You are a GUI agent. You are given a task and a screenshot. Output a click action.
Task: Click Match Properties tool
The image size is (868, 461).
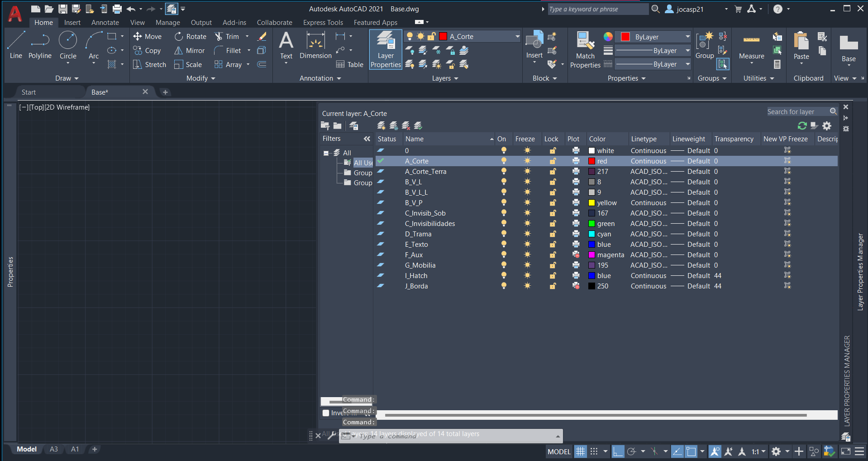585,50
